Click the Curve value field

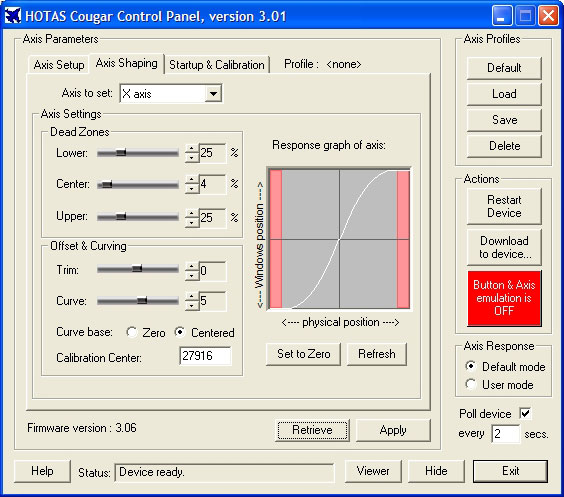coord(212,301)
